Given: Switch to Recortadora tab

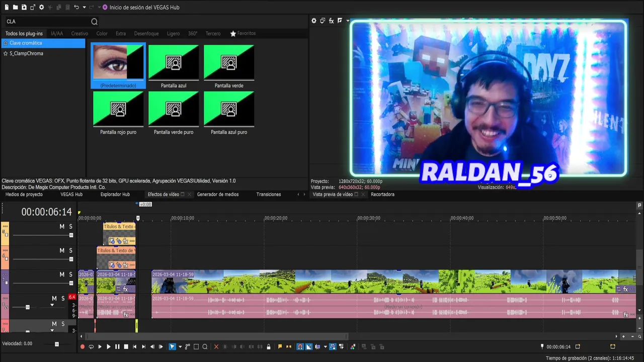Looking at the screenshot, I should [x=382, y=195].
